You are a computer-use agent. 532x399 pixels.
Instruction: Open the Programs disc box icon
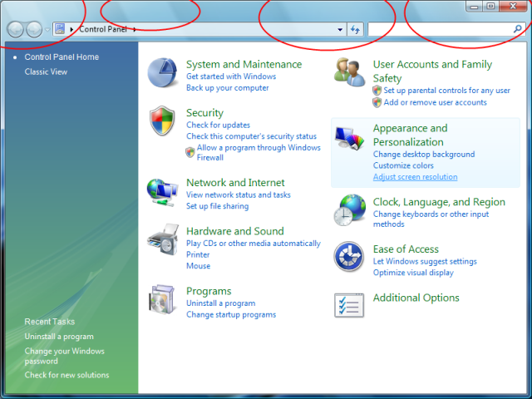tap(163, 299)
